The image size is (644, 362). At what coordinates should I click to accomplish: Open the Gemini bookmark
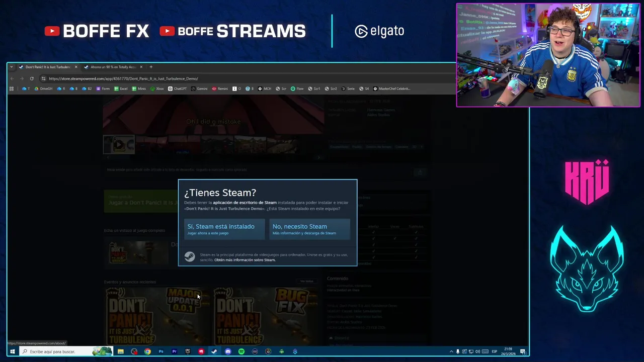tap(199, 88)
